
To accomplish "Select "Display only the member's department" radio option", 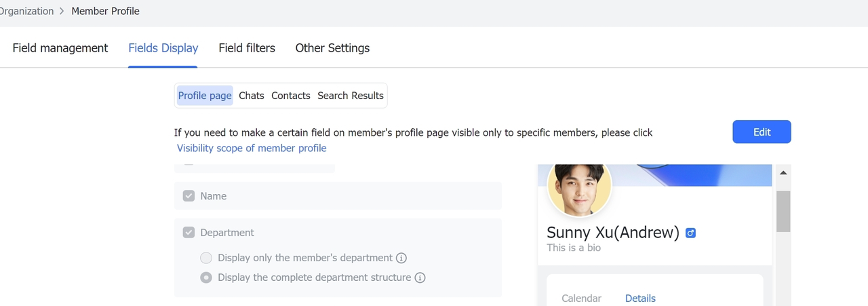I will point(206,258).
